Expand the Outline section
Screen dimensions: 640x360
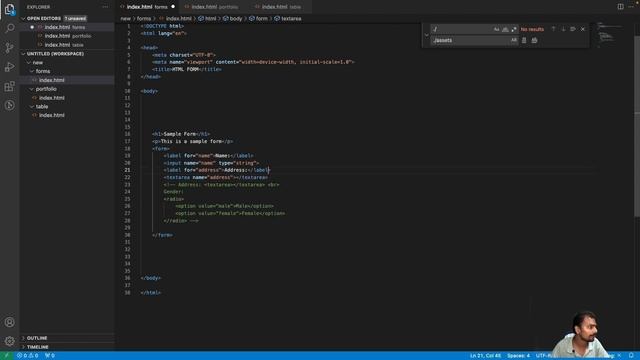pos(67,338)
